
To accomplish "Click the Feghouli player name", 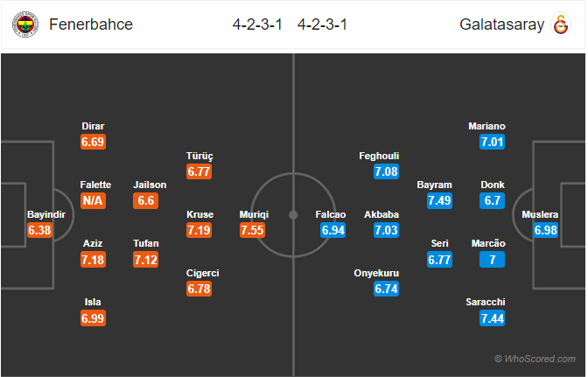I will point(379,156).
